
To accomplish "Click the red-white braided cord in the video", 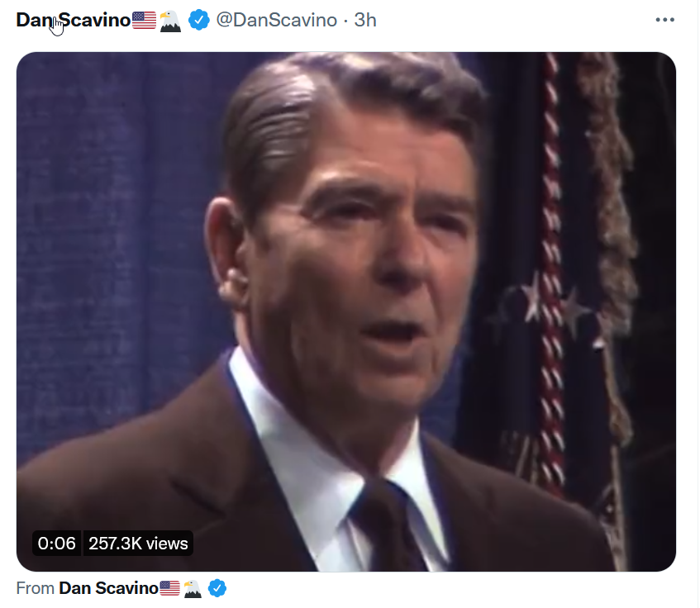I will coord(552,268).
